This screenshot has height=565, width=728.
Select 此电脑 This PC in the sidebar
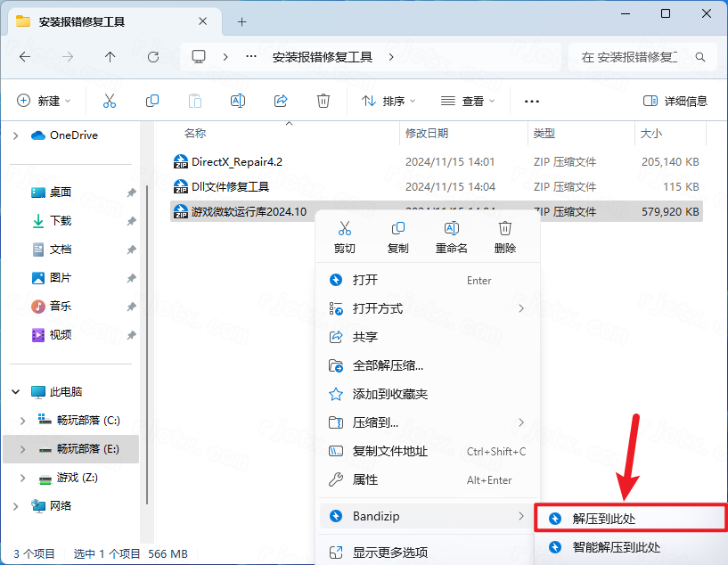coord(66,392)
